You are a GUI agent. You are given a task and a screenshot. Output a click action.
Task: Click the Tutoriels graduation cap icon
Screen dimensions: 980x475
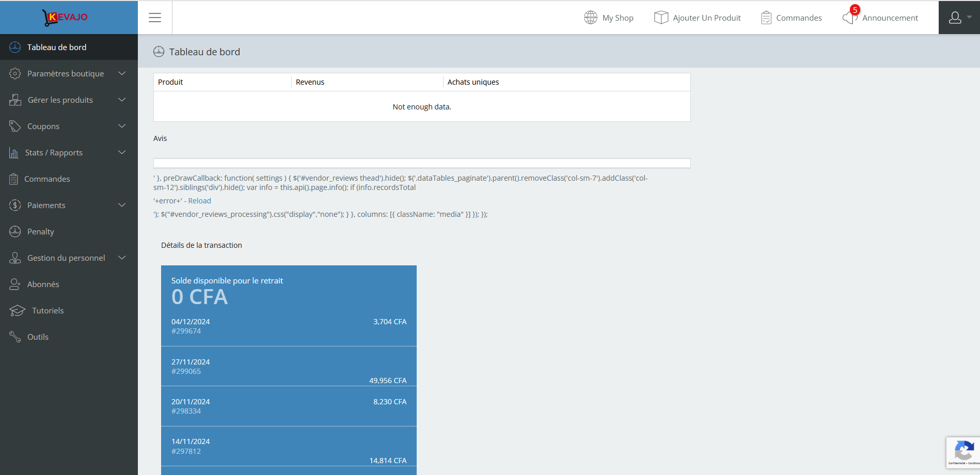(x=17, y=311)
